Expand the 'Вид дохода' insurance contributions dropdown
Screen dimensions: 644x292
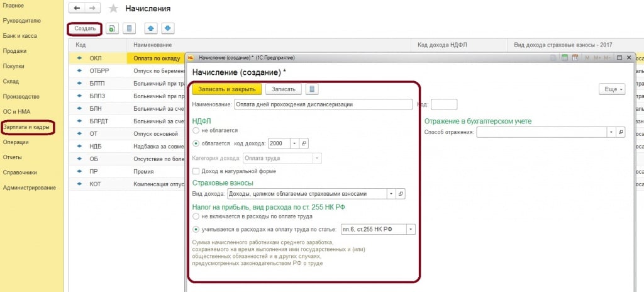pyautogui.click(x=391, y=194)
